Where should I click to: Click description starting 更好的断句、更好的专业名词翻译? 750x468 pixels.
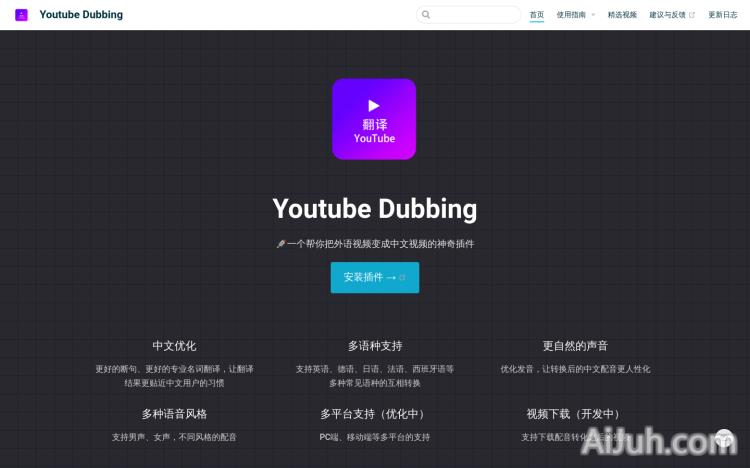[174, 376]
